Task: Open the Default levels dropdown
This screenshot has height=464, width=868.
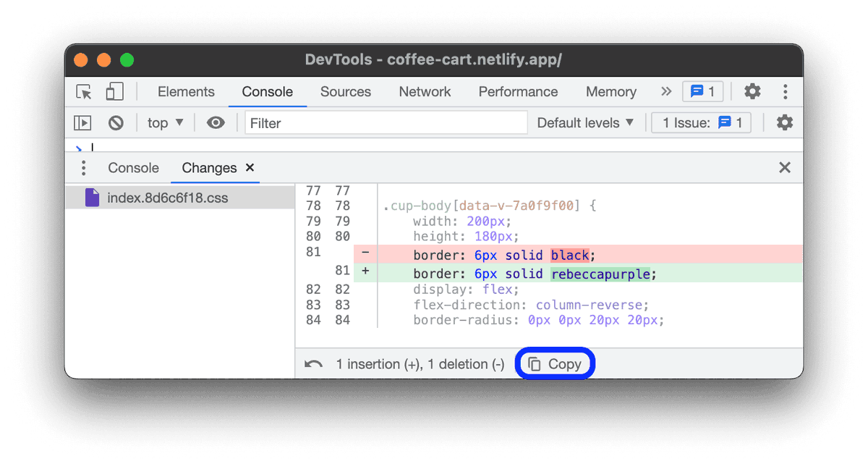Action: [585, 123]
